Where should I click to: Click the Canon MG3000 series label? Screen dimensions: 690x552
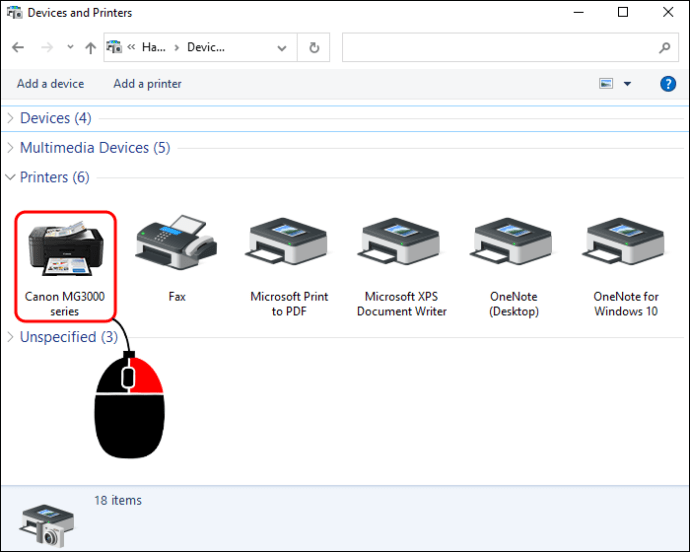(65, 304)
